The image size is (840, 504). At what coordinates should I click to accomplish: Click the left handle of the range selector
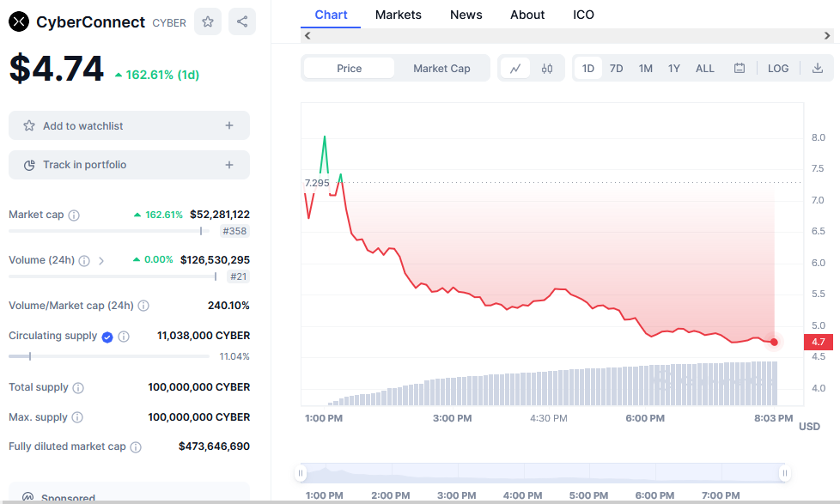click(x=301, y=473)
